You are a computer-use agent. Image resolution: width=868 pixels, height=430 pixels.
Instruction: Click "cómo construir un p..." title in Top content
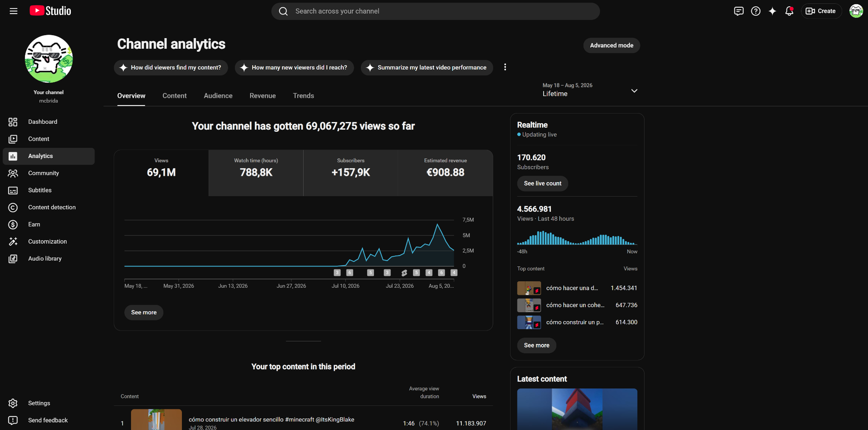point(575,322)
